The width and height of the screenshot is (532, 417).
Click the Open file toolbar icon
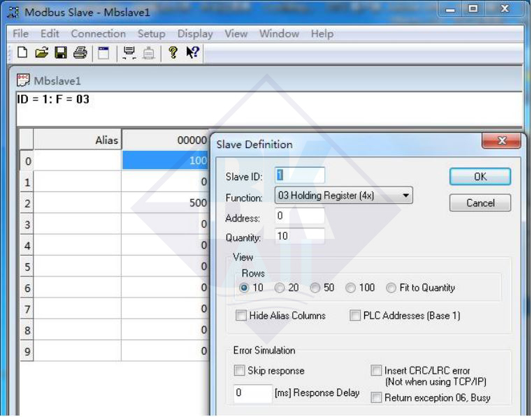41,52
